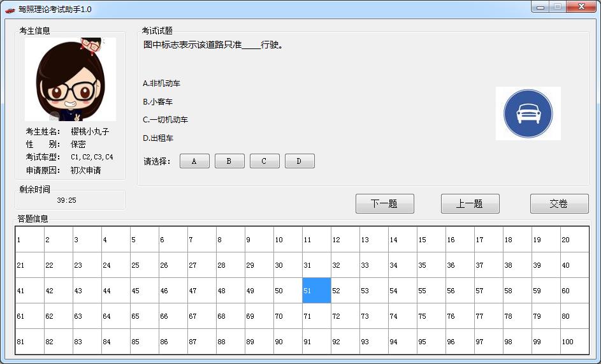601x364 pixels.
Task: Select question 81 cell in grid
Action: (29, 342)
